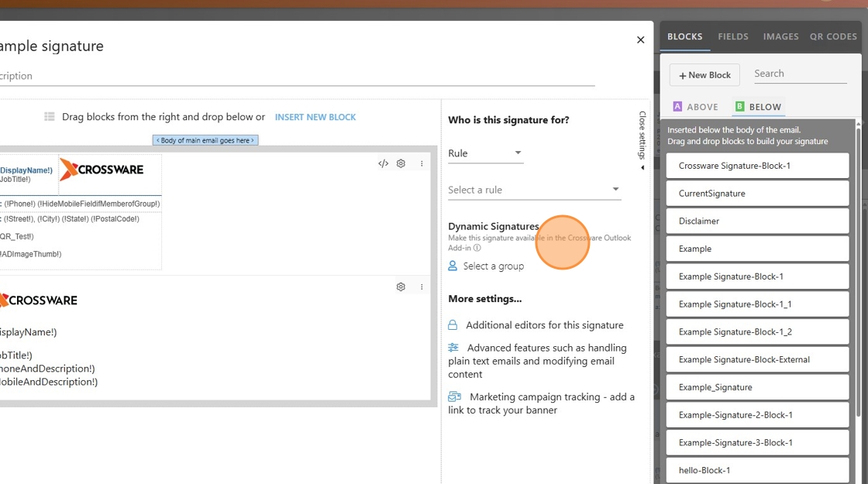Close the signature editor dialog with X
This screenshot has width=868, height=484.
pos(640,39)
